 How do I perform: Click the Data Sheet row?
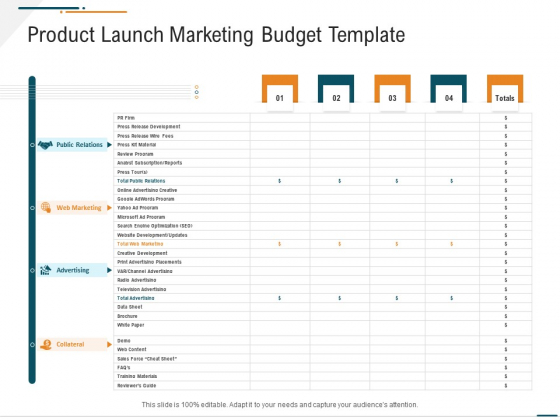[322, 307]
